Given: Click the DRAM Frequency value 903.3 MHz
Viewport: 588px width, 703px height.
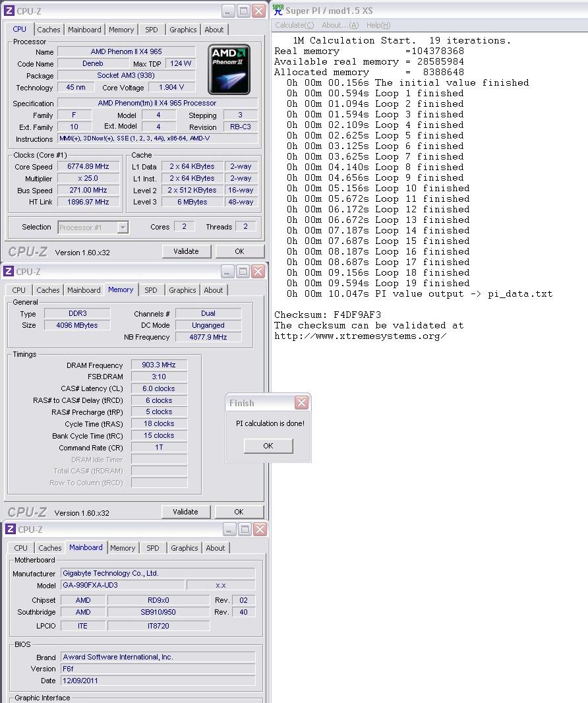Looking at the screenshot, I should (x=159, y=365).
